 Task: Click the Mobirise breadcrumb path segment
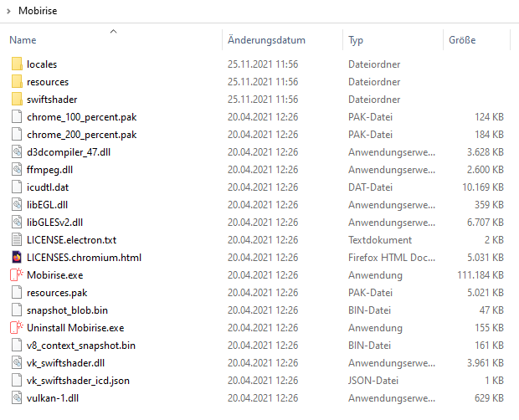38,11
